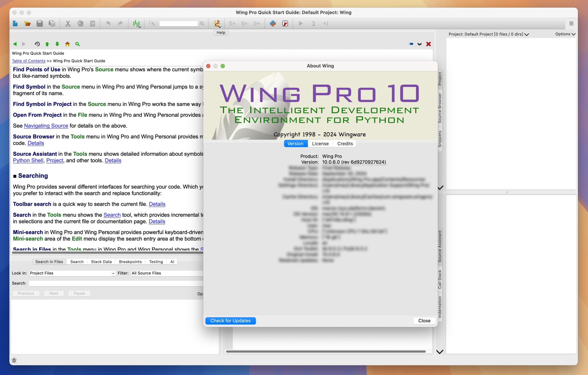Open the Testing tab
Image resolution: width=588 pixels, height=375 pixels.
[156, 262]
